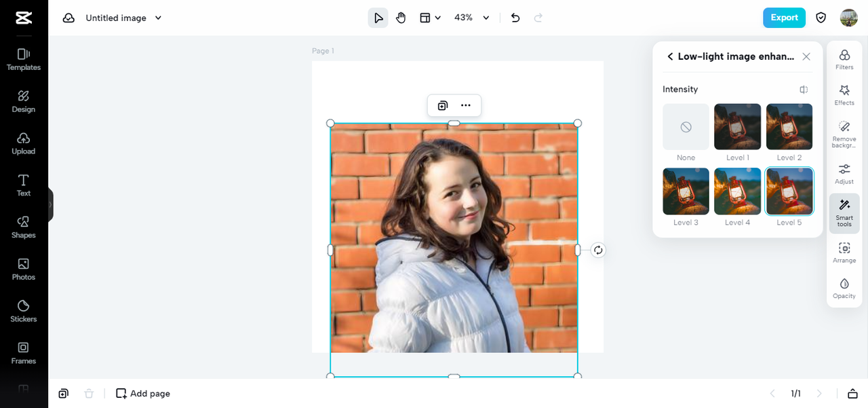Click the shield privacy icon
868x408 pixels.
click(x=821, y=18)
